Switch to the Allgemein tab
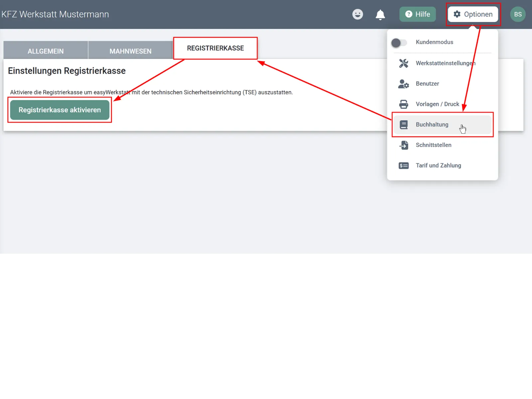The width and height of the screenshot is (532, 399). (x=46, y=50)
